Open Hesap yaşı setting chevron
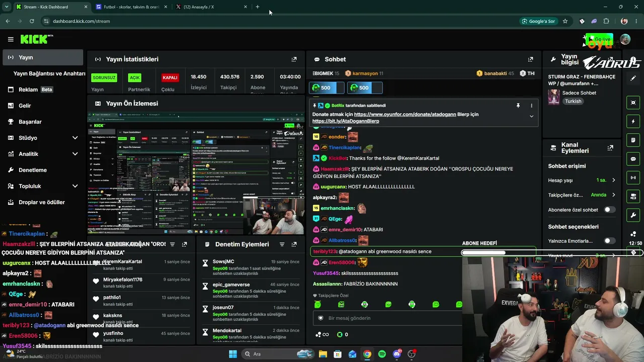The image size is (644, 362). pyautogui.click(x=613, y=180)
